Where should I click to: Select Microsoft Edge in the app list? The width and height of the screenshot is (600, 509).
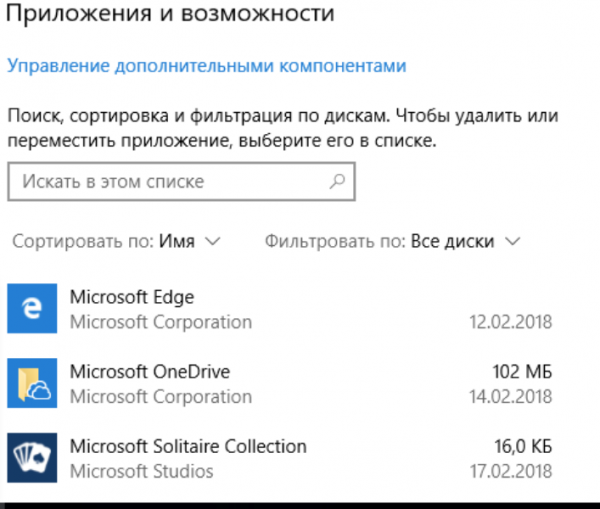(280, 308)
